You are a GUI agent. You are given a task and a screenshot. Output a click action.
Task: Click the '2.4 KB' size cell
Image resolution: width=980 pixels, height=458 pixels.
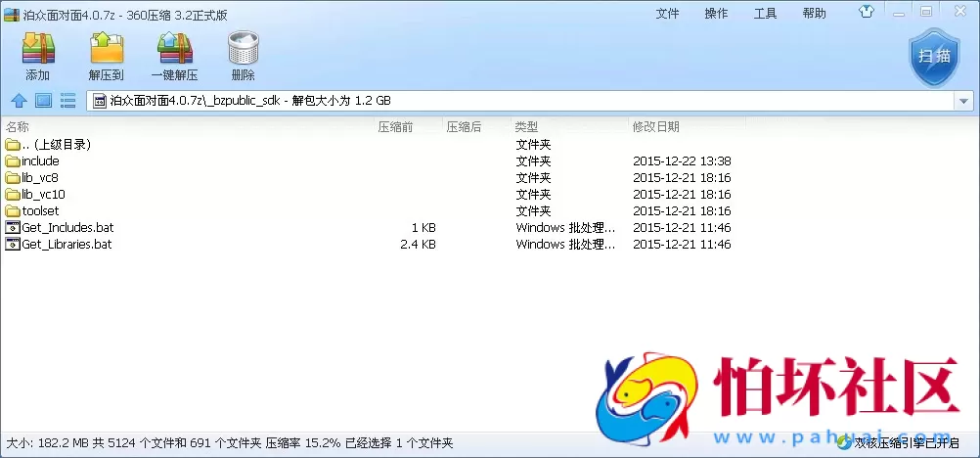[418, 244]
